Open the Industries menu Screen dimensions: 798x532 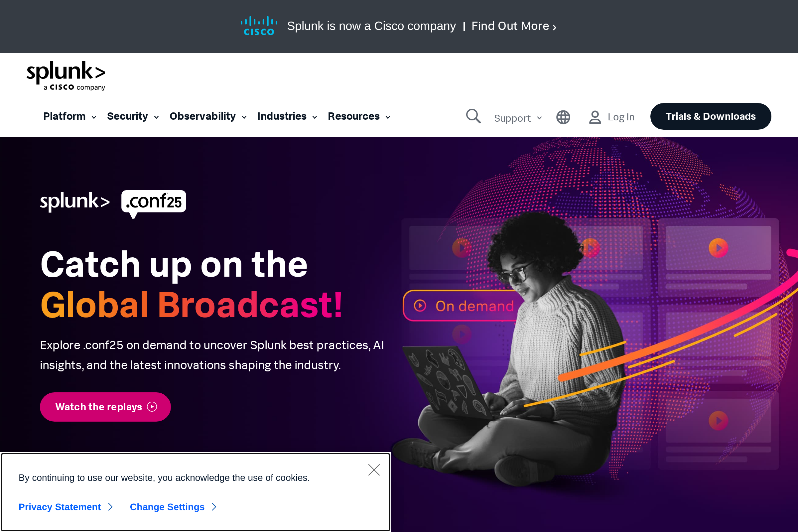tap(287, 116)
